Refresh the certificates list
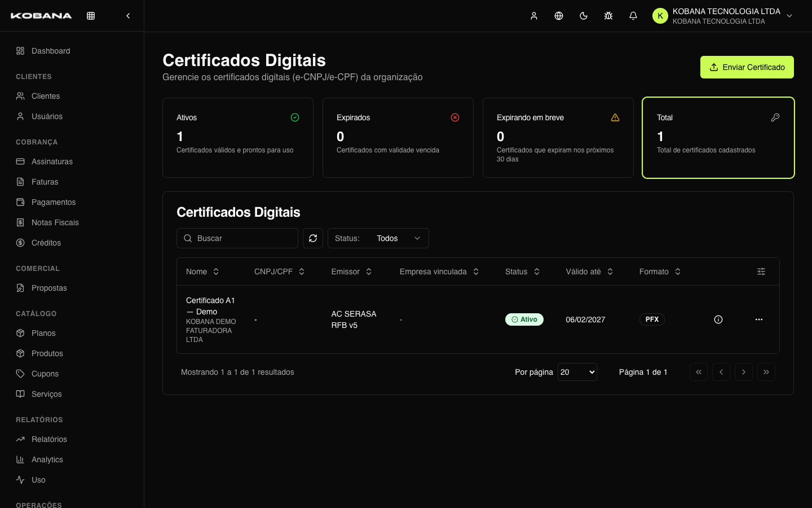The width and height of the screenshot is (812, 508). click(x=313, y=238)
